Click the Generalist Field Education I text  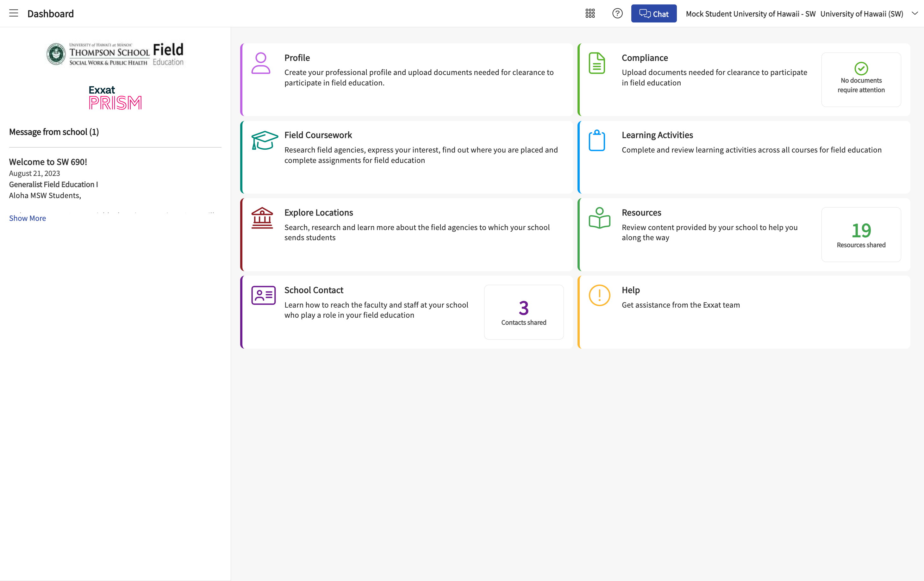click(x=54, y=184)
